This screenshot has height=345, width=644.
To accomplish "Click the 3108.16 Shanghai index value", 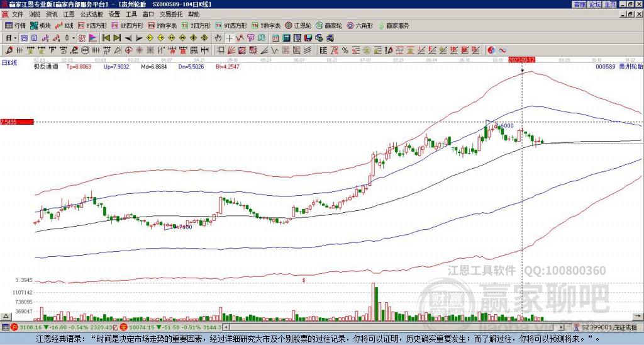I will (x=30, y=327).
